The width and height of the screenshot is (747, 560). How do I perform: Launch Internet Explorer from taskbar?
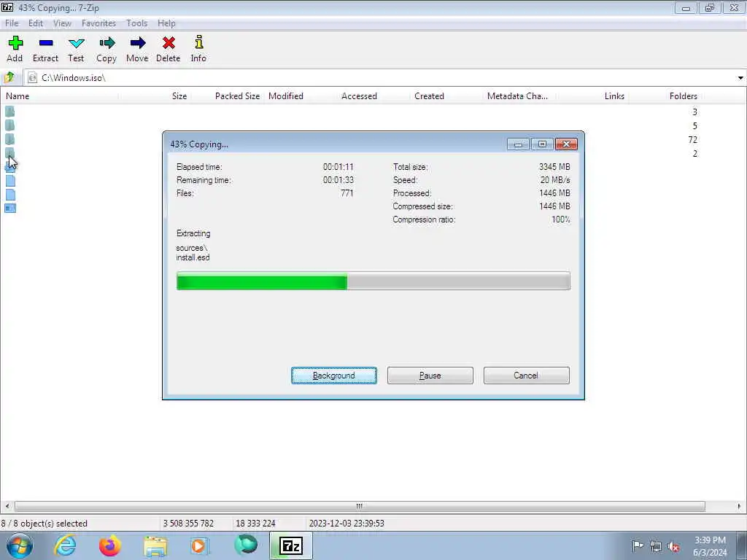[65, 545]
